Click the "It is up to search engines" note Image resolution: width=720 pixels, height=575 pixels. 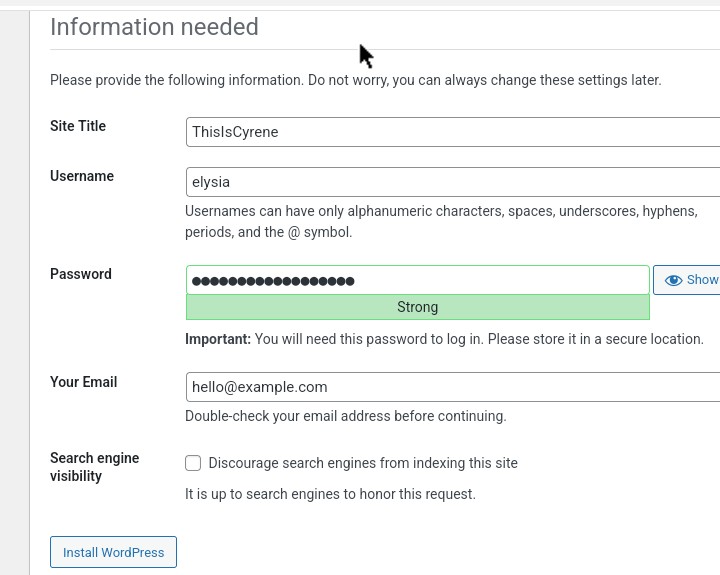tap(330, 494)
